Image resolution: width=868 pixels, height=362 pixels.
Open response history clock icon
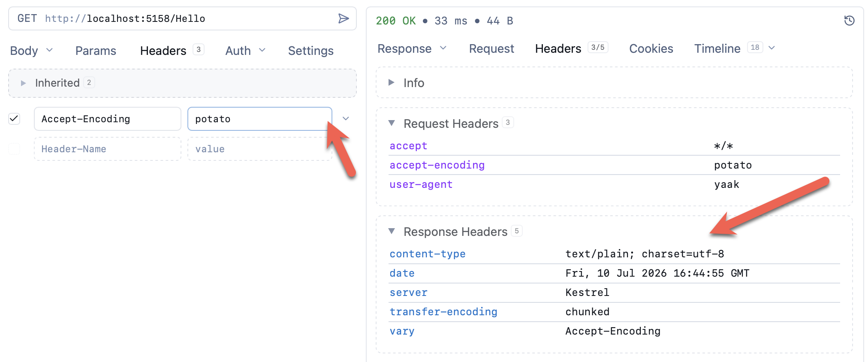[x=849, y=21]
